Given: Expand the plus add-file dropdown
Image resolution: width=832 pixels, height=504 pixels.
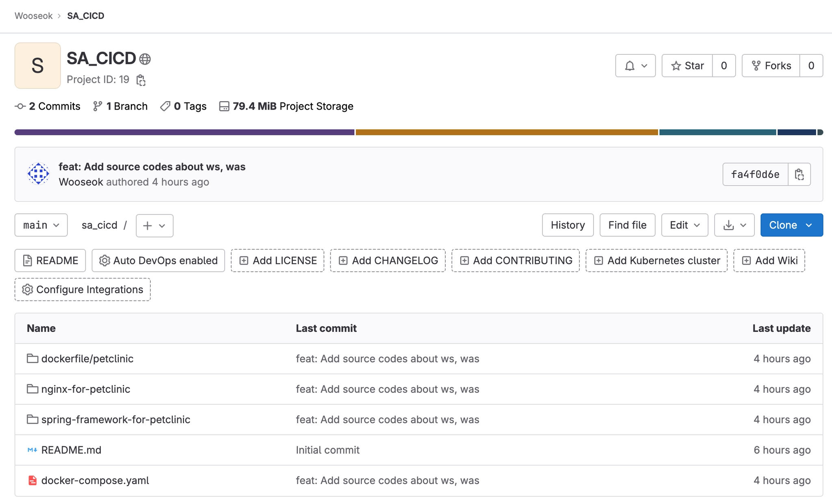Looking at the screenshot, I should tap(154, 225).
